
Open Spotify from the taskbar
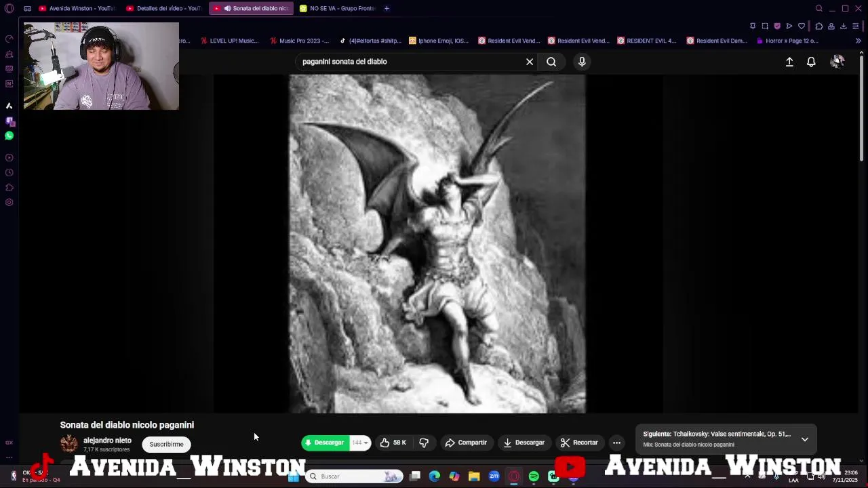534,476
